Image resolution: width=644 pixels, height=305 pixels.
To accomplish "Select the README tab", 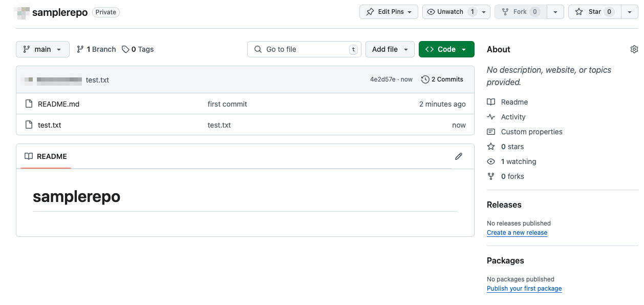I will (46, 156).
